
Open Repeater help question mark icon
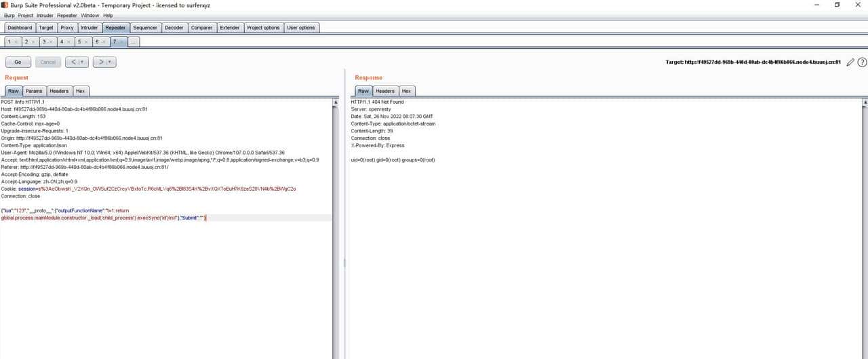862,62
